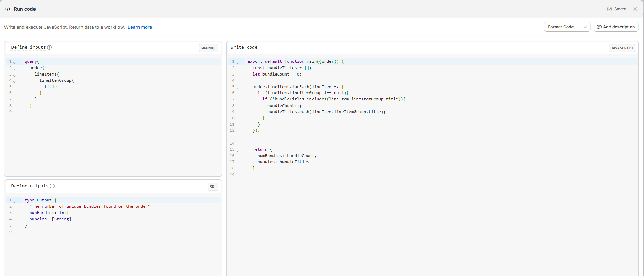The height and width of the screenshot is (276, 644).
Task: Collapse the main function fold arrow
Action: tap(238, 62)
